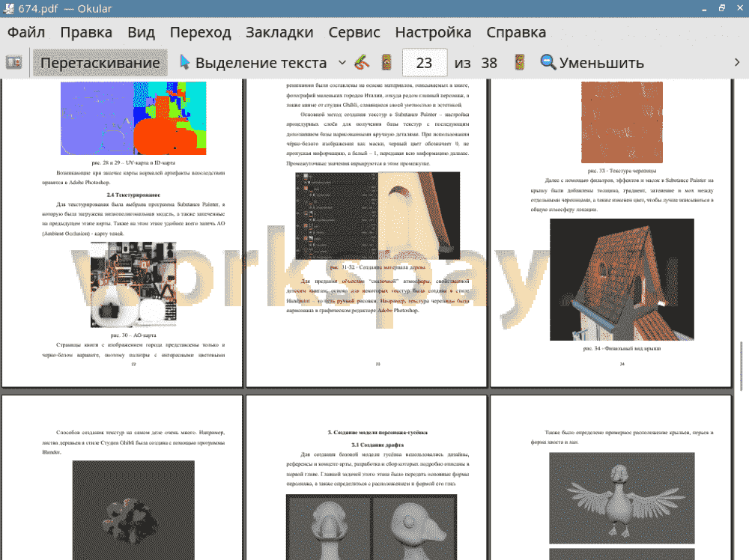Toggle the sidebar panel icon
The width and height of the screenshot is (749, 560).
13,63
